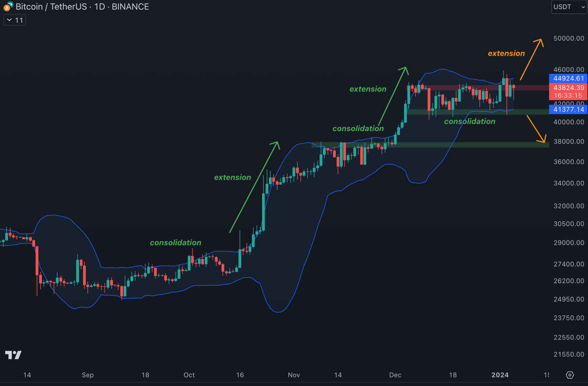588x386 pixels.
Task: Click the 2024 label on time axis
Action: coord(500,375)
